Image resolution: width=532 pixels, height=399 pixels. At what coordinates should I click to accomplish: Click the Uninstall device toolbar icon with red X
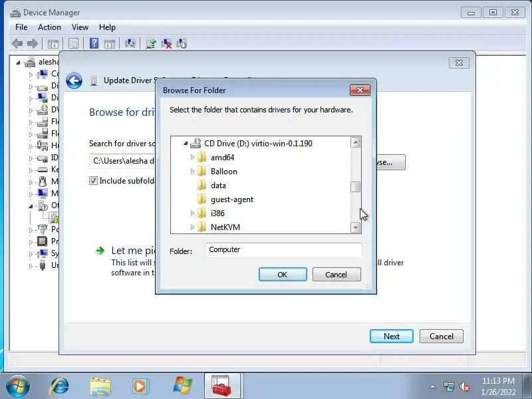[166, 43]
